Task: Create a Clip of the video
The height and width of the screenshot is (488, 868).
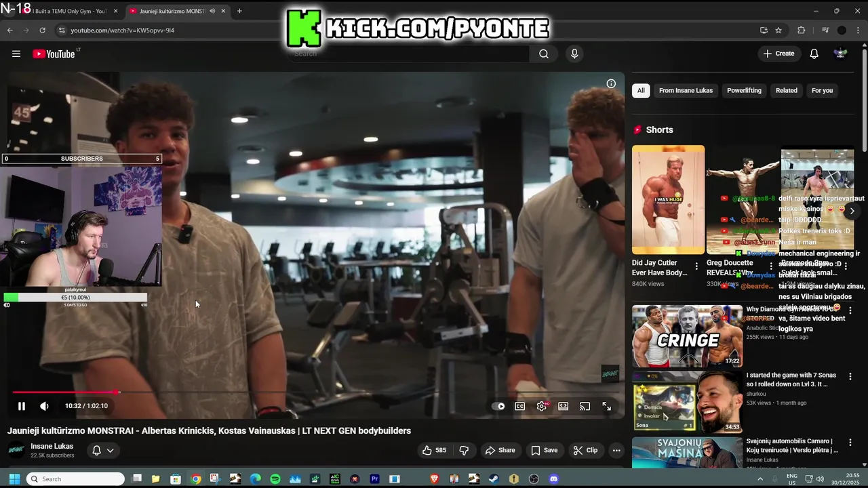Action: coord(585,450)
